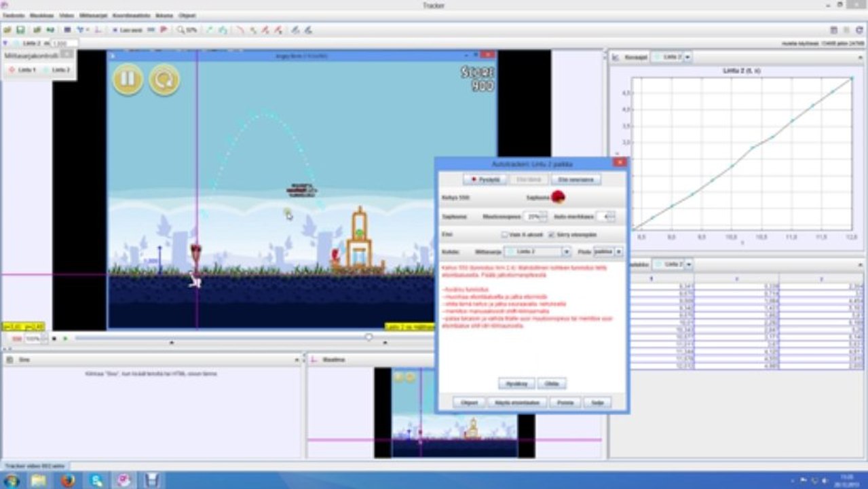Click the purple clip settings toolbar icon
This screenshot has height=489, width=868.
click(x=67, y=30)
